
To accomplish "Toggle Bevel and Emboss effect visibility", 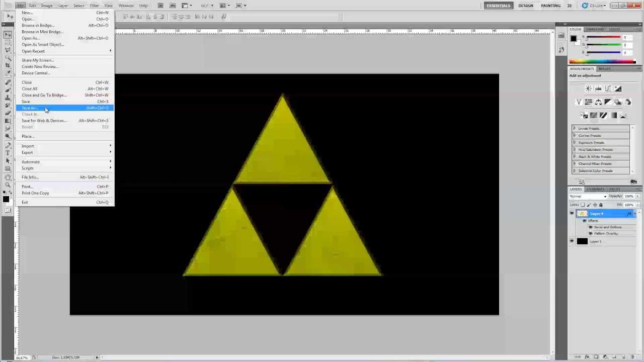I will pos(591,227).
